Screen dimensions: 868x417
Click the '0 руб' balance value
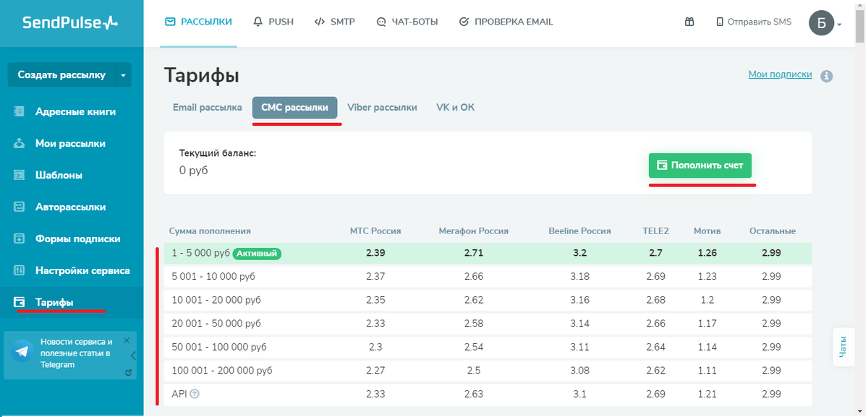click(x=194, y=171)
